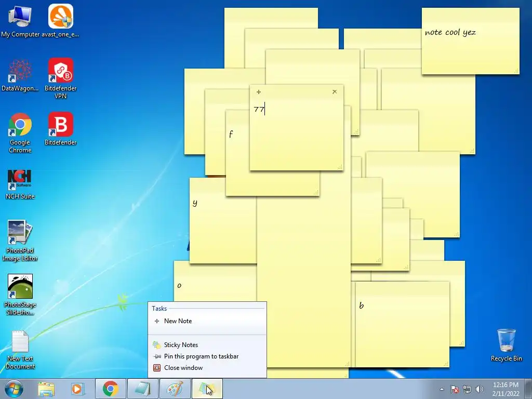Screen dimensions: 532x399
Task: Open the Bitdefender VPN shortcut
Action: pos(60,78)
